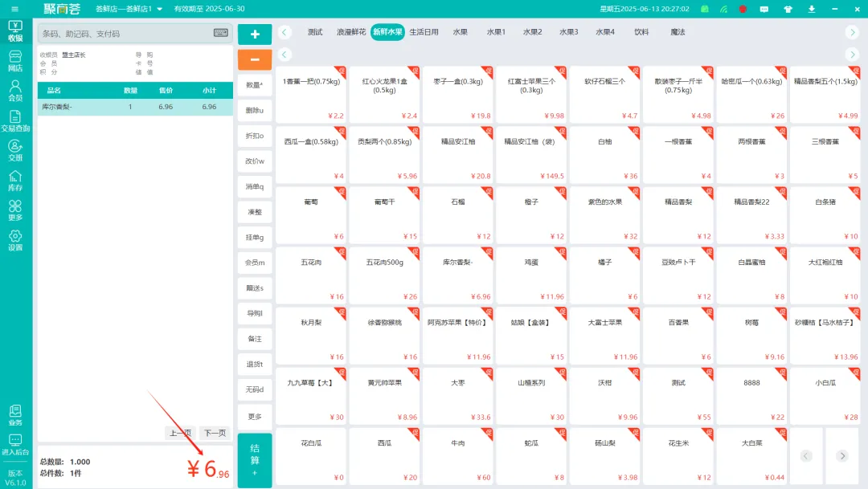Open the 网店 online store icon
Viewport: 868px width, 489px height.
[15, 60]
